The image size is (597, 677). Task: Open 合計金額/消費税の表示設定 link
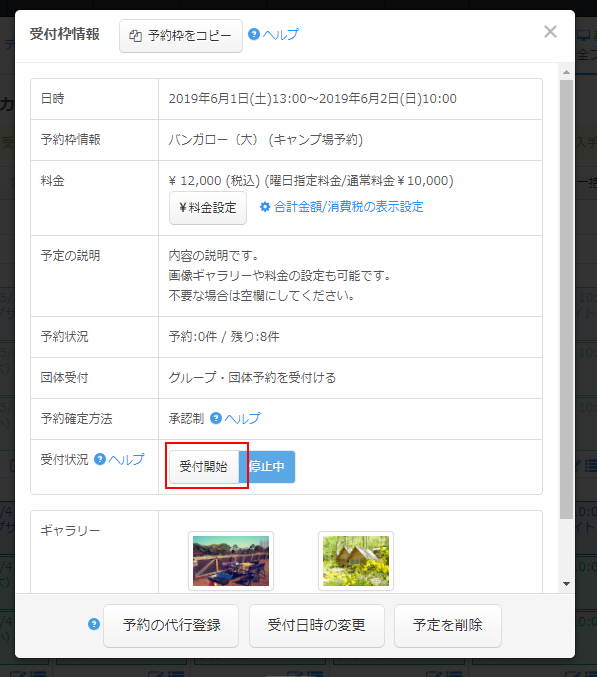[348, 207]
